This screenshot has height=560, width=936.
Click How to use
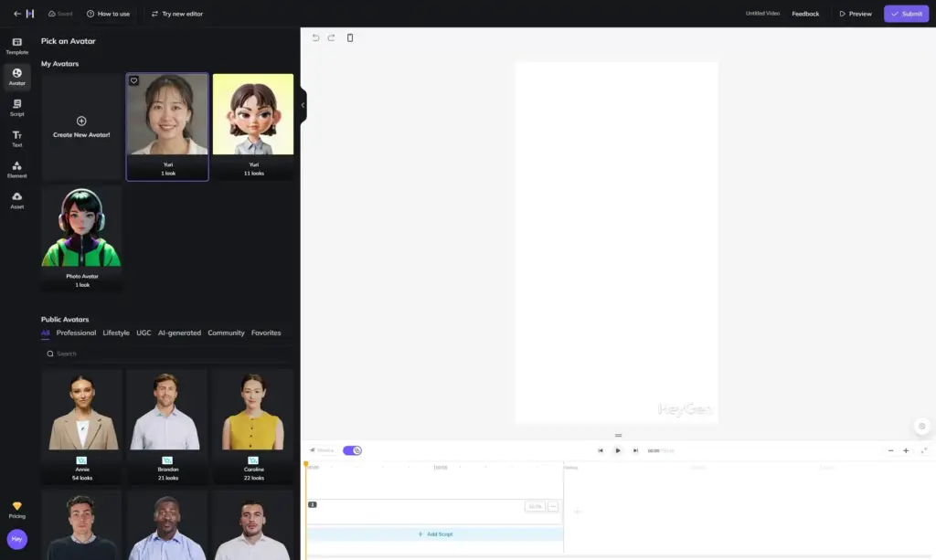[108, 13]
